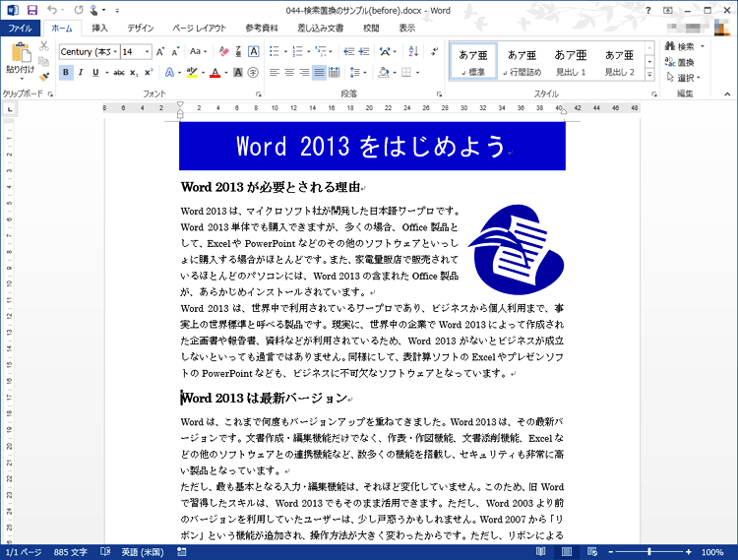The height and width of the screenshot is (560, 738).
Task: Click the Grow Font icon
Action: [160, 52]
